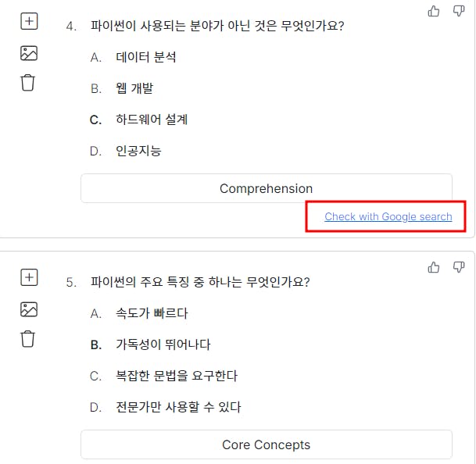The image size is (476, 464).
Task: Click the image icon beside question 5
Action: click(28, 309)
